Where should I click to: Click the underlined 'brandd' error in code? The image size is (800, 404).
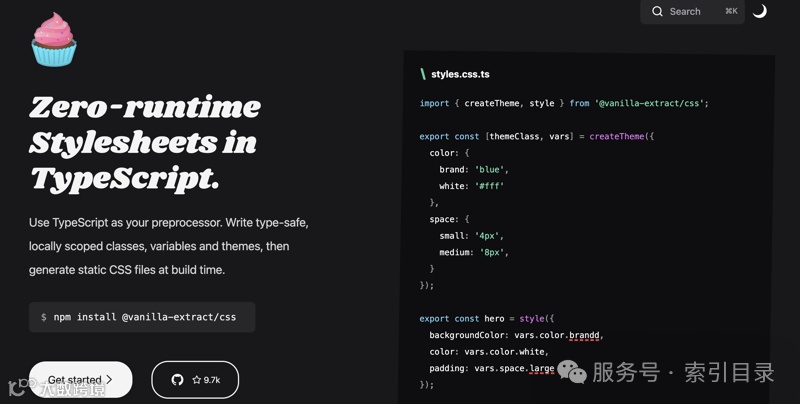pos(584,335)
